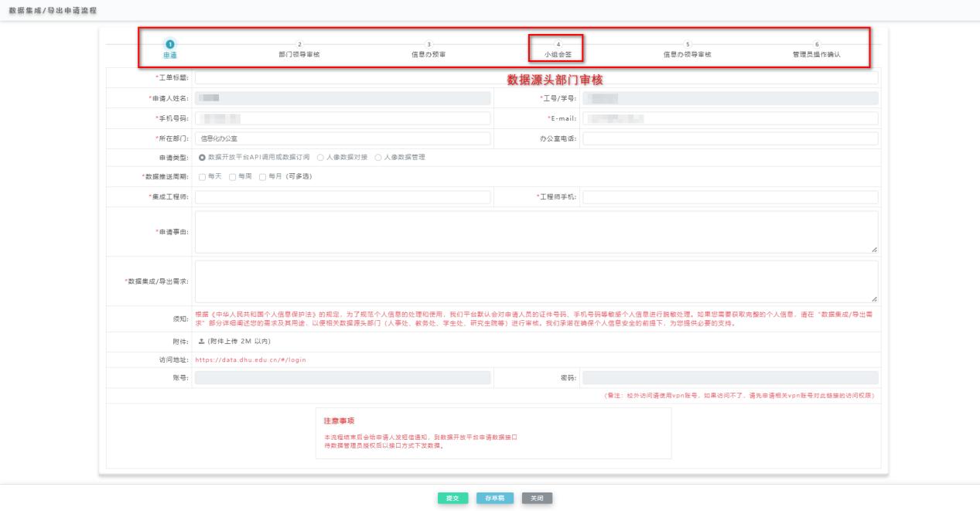Screen dimensions: 980x511
Task: Click the attachment upload icon
Action: (x=200, y=341)
